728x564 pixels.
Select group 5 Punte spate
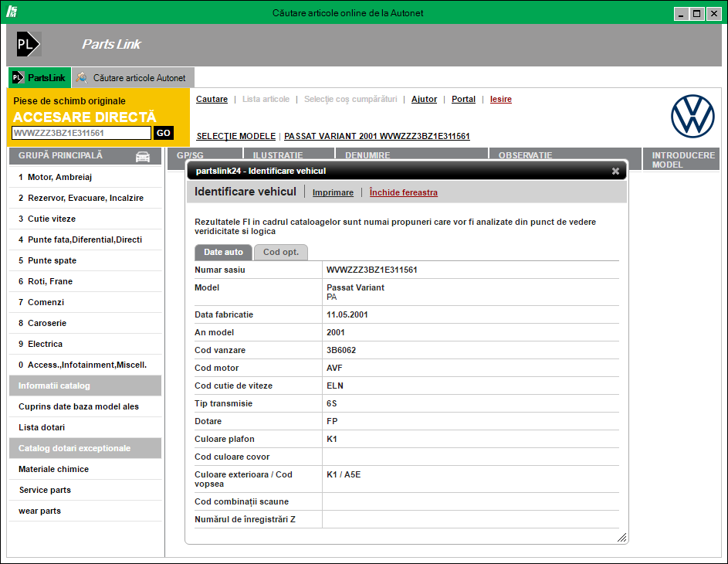tap(86, 260)
